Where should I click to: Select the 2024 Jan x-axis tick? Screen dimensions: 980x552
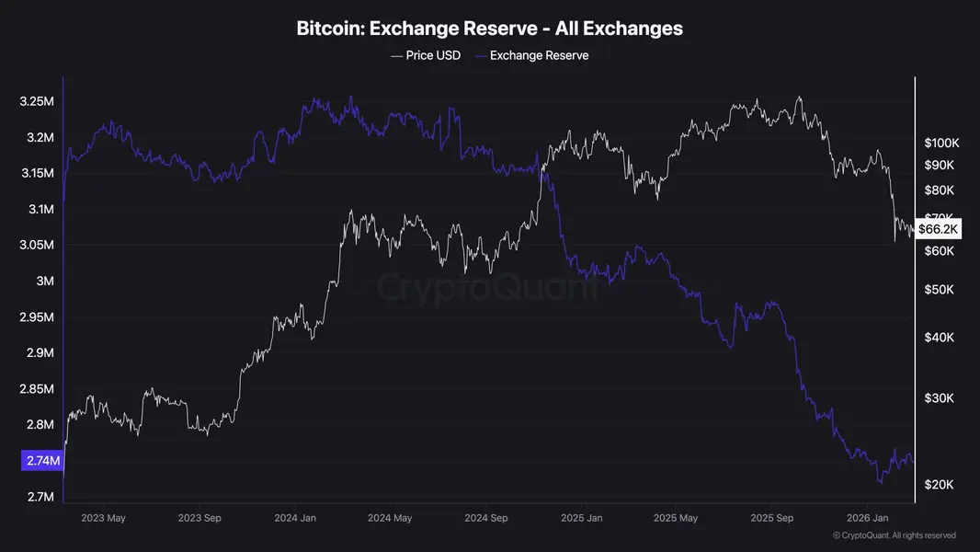click(295, 518)
